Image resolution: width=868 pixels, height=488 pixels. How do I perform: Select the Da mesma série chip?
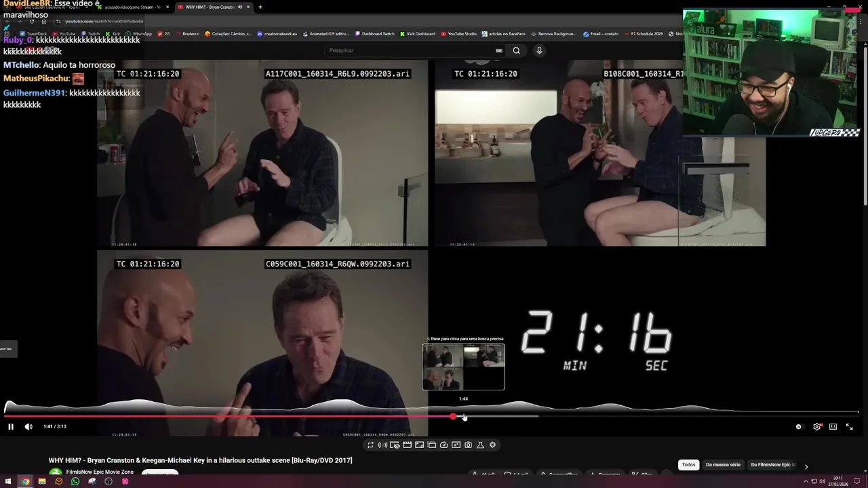coord(723,465)
